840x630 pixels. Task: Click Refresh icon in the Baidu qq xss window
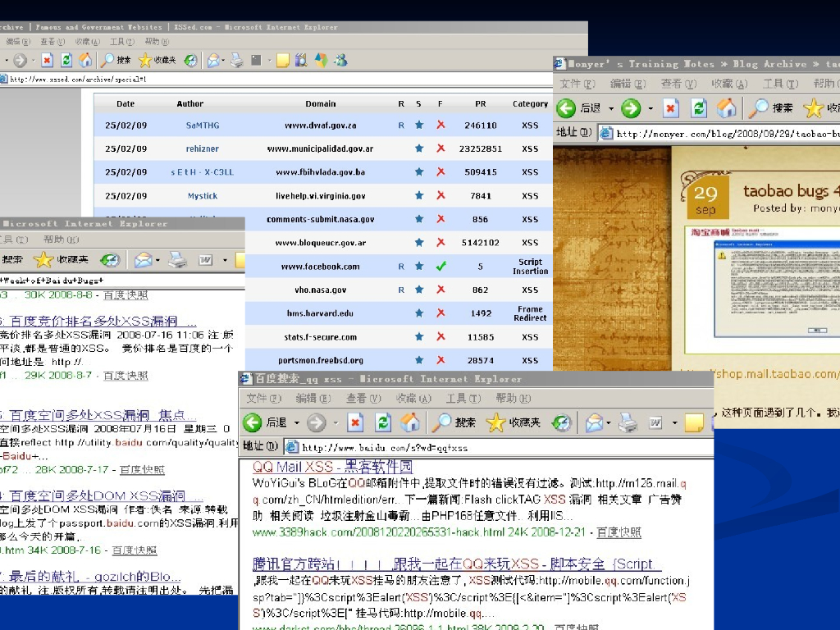[x=382, y=422]
